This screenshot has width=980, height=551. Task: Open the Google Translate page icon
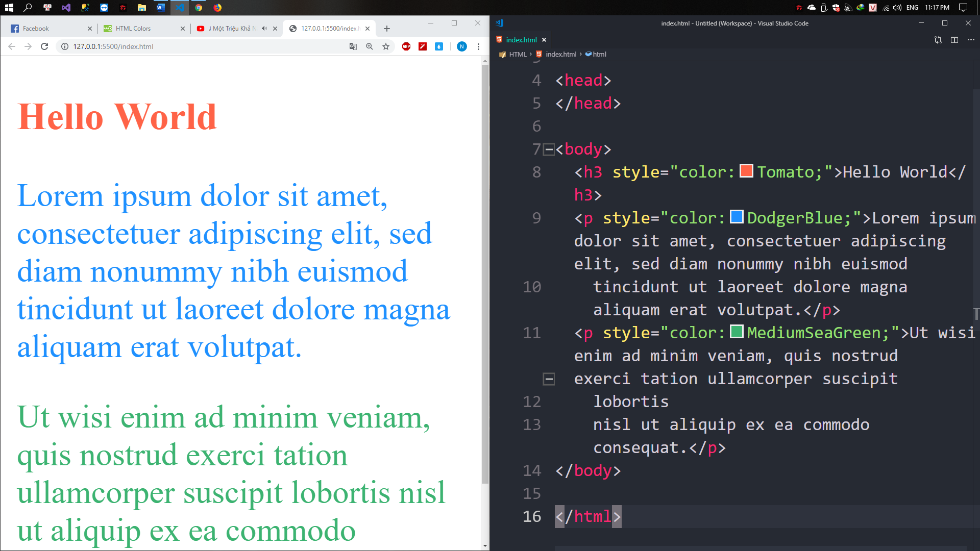pos(353,46)
